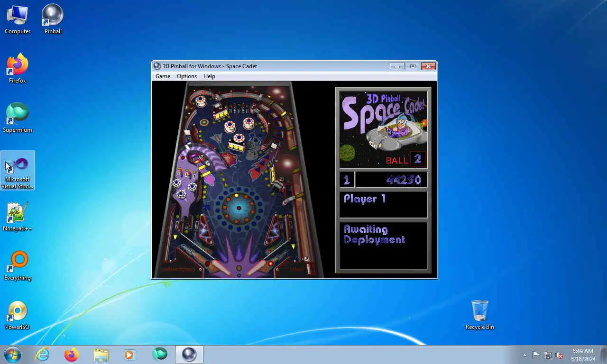Select the Firefox desktop shortcut
This screenshot has height=364, width=607.
pyautogui.click(x=18, y=69)
